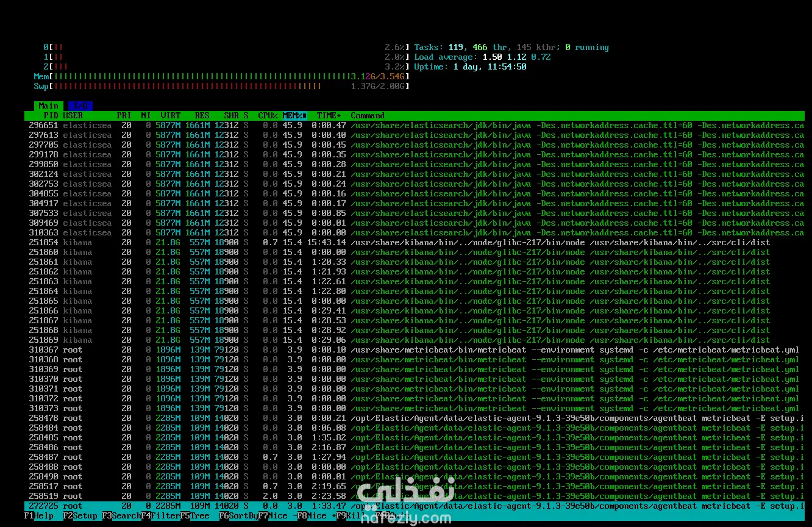The width and height of the screenshot is (812, 527).
Task: Select kibana process PID 251862
Action: (x=415, y=271)
